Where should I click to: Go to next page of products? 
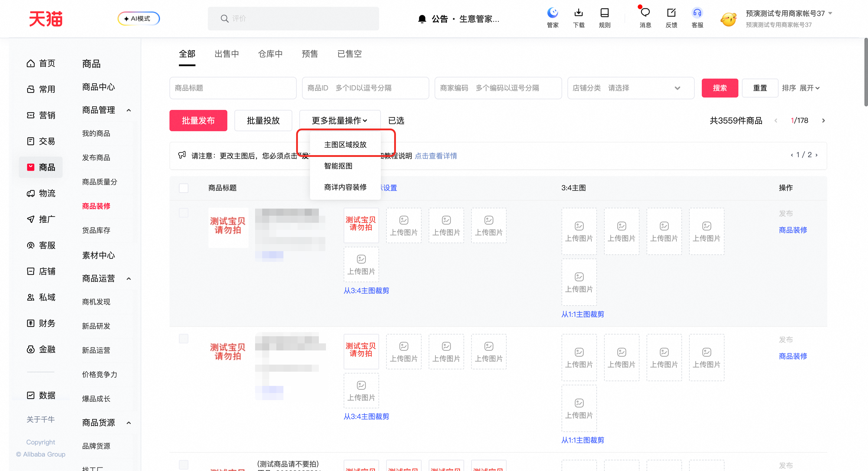pyautogui.click(x=823, y=121)
